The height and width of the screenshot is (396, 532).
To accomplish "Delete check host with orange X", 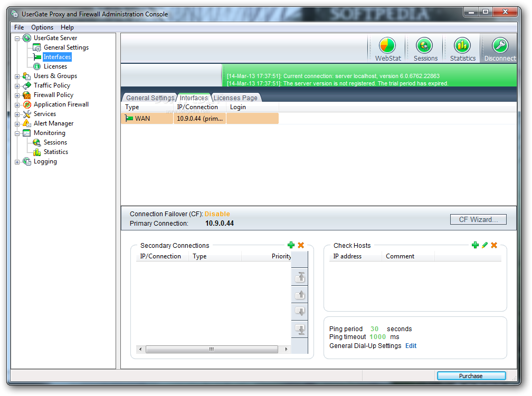I will pos(494,245).
